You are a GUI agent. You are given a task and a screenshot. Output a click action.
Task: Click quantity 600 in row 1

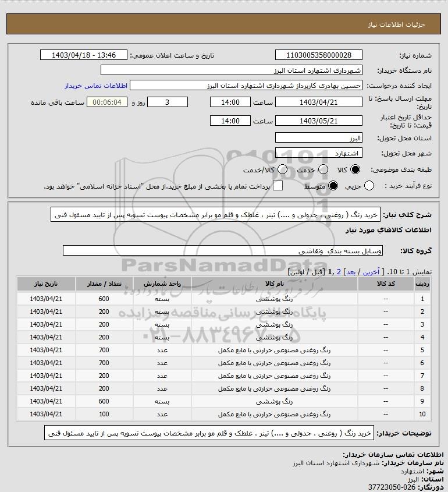[104, 299]
